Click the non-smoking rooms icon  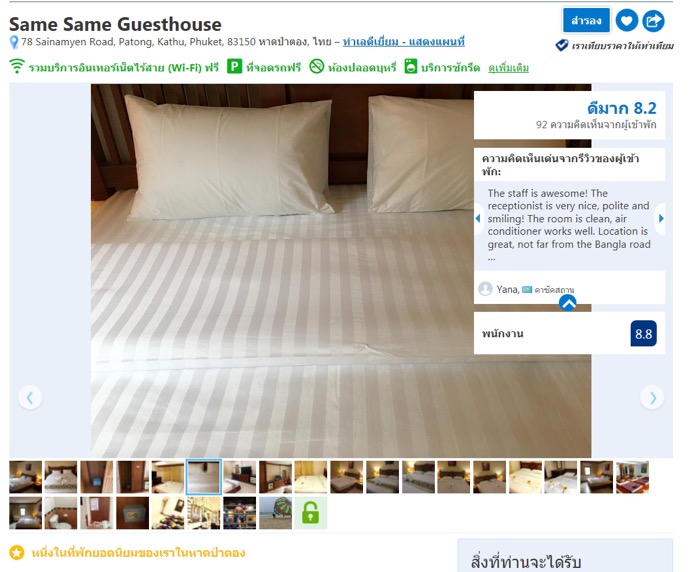317,66
